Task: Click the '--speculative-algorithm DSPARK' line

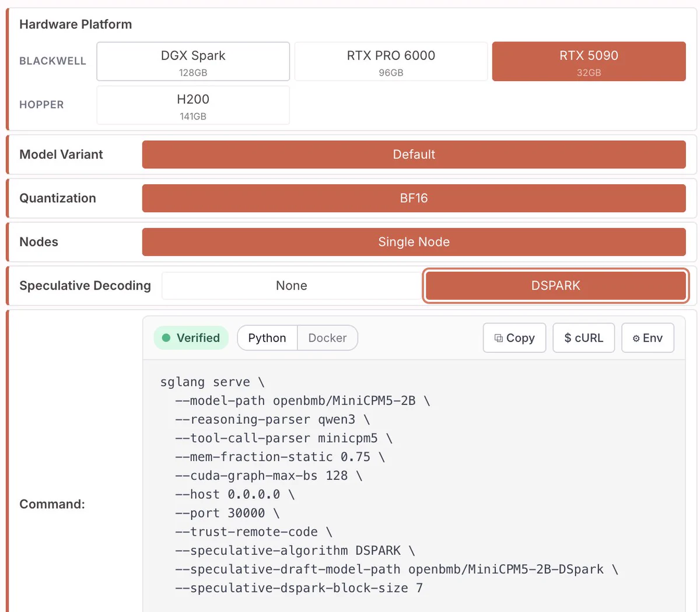Action: pos(295,550)
